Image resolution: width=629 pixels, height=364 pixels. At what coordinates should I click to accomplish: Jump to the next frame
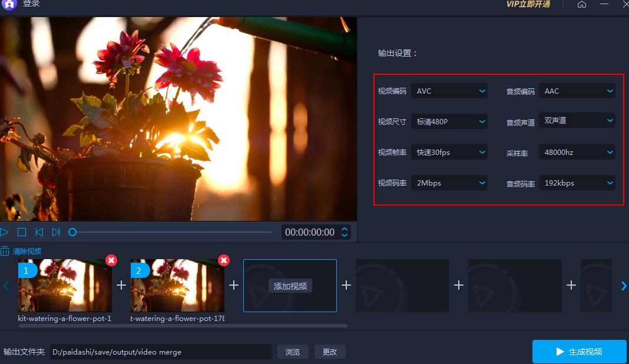click(x=56, y=232)
